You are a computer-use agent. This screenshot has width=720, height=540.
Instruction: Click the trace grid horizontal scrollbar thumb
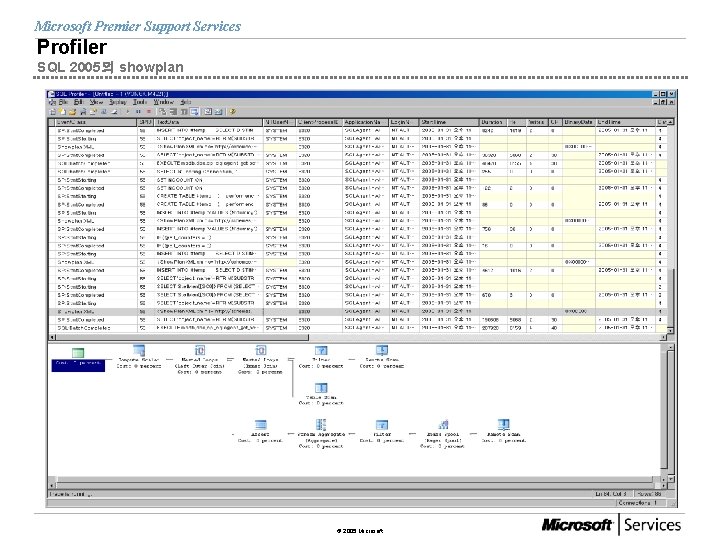[181, 338]
